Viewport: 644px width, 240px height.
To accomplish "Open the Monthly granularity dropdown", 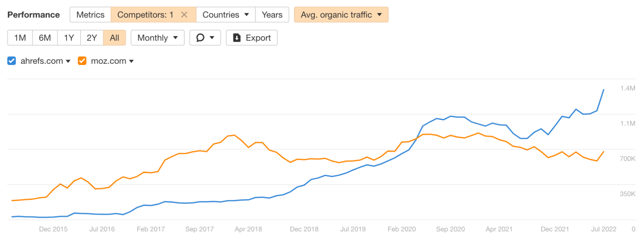I will pyautogui.click(x=157, y=38).
